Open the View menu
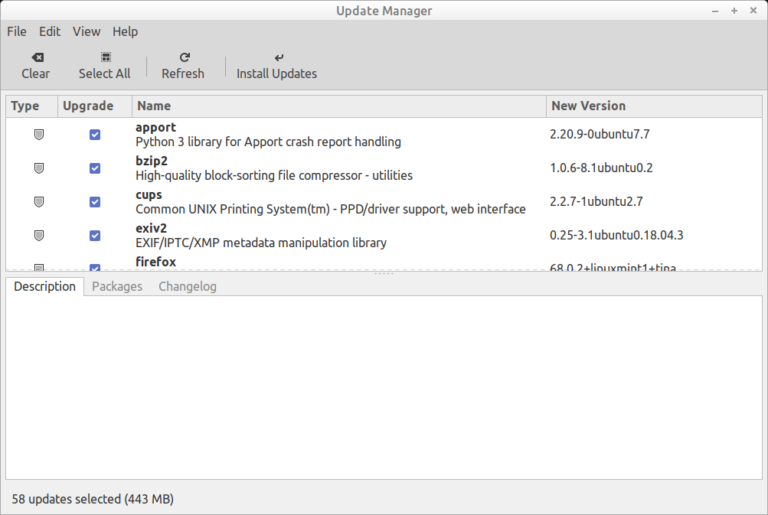Screen dimensions: 768x515 coord(86,32)
